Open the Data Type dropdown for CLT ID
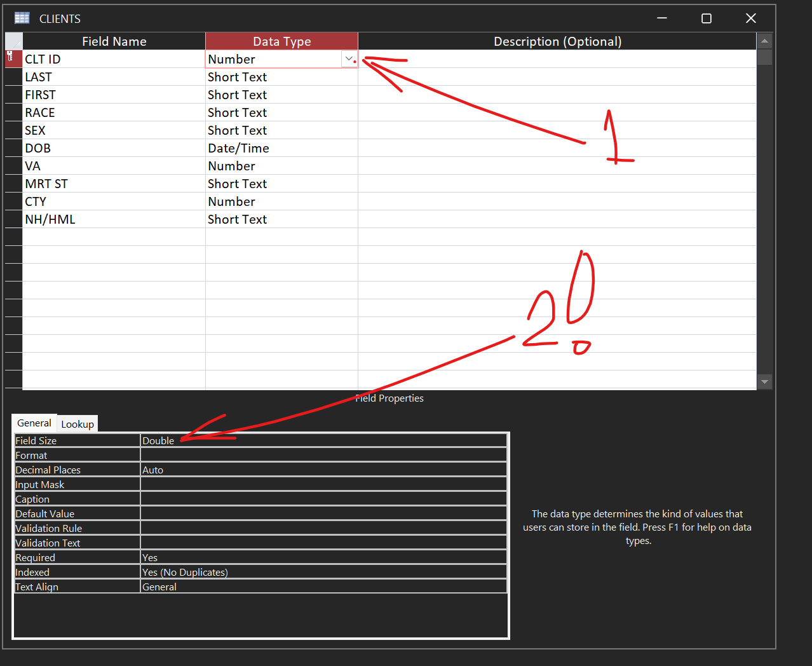The height and width of the screenshot is (666, 812). [349, 59]
